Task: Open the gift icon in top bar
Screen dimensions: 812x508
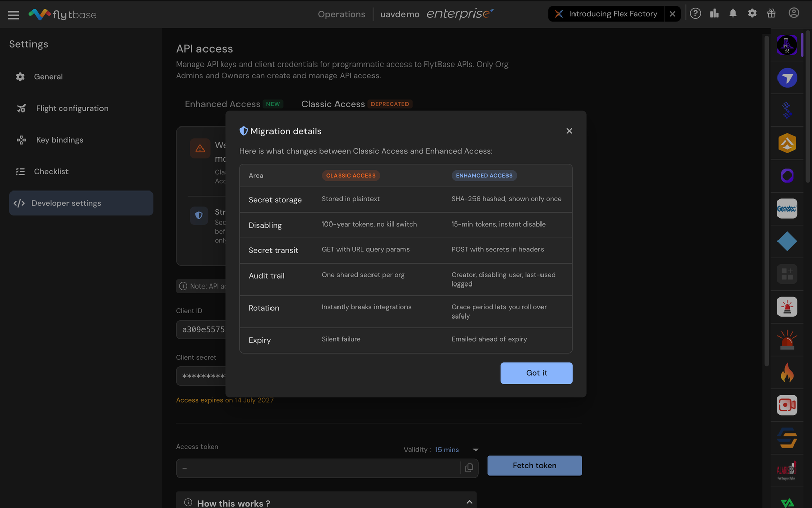Action: click(771, 14)
